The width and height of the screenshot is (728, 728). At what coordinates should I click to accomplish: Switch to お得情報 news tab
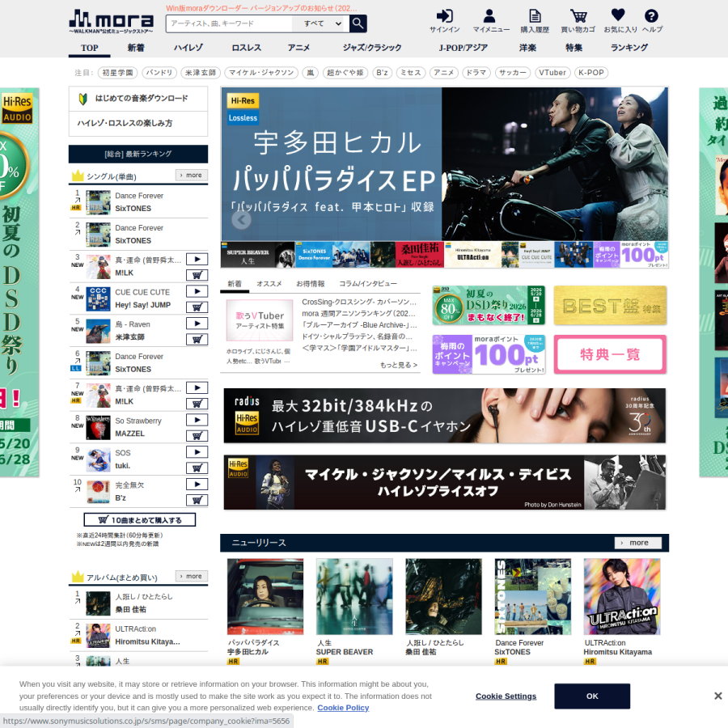(x=310, y=284)
